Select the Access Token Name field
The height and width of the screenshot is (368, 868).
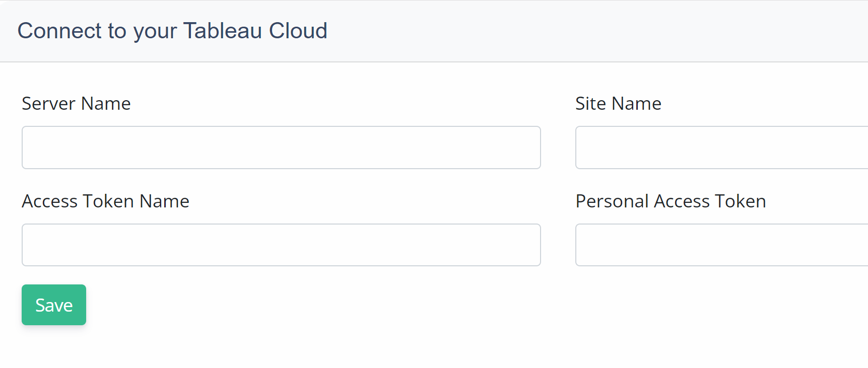click(x=281, y=245)
